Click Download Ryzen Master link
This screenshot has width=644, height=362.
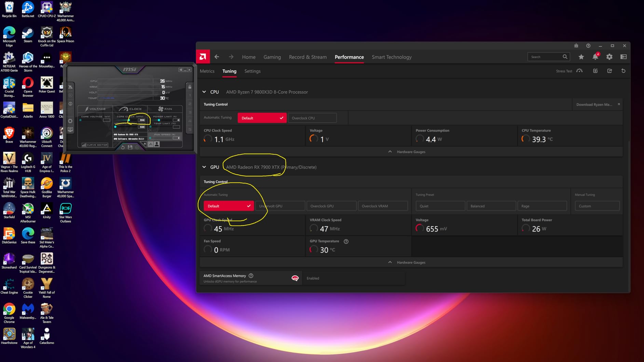[x=598, y=105]
